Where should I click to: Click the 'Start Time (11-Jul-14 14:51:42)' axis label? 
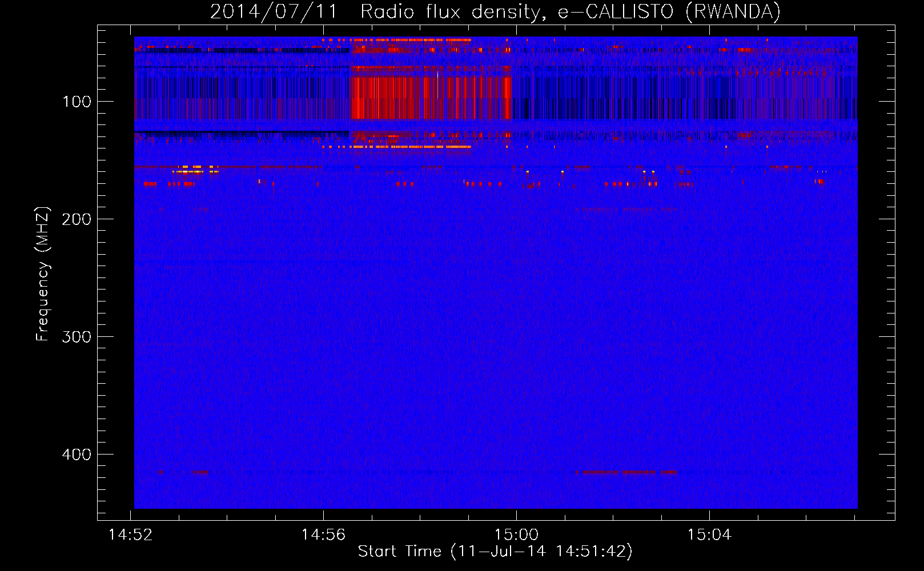(x=495, y=552)
